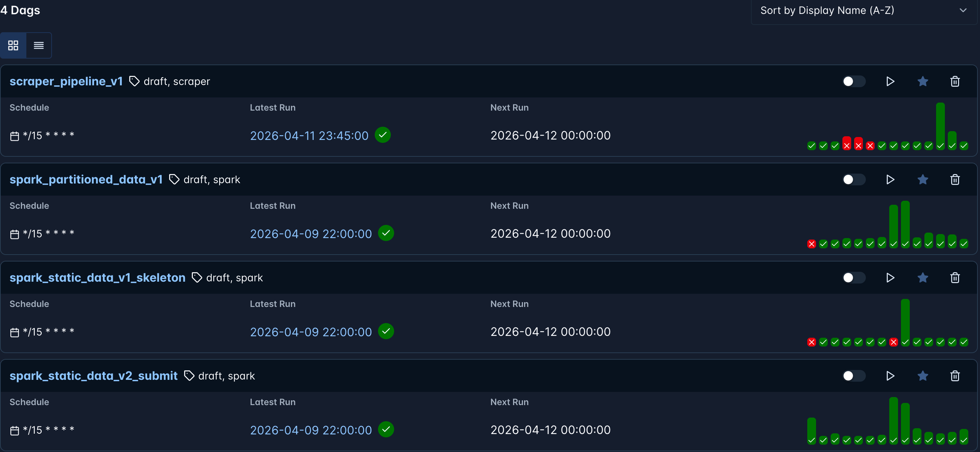Trigger spark_static_data_v1_skeleton DAG run

[x=890, y=278]
